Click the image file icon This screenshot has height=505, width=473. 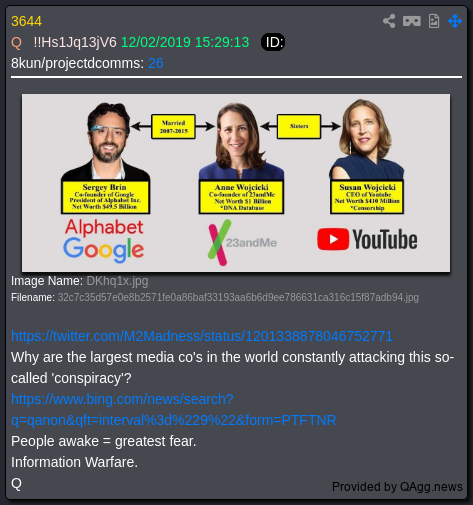point(434,21)
